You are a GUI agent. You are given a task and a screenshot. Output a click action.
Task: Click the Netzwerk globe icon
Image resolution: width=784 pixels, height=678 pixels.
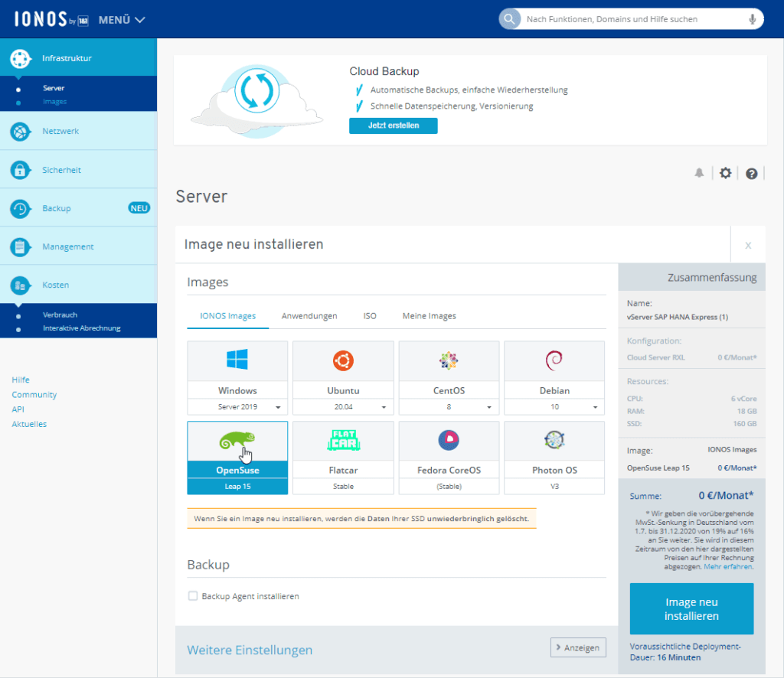tap(21, 132)
